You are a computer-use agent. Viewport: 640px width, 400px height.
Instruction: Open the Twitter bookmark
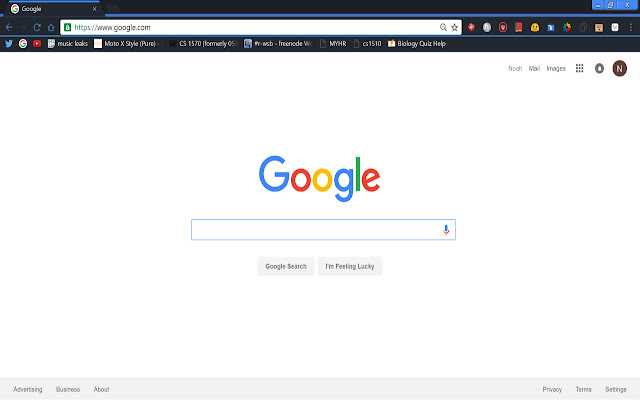[x=9, y=43]
